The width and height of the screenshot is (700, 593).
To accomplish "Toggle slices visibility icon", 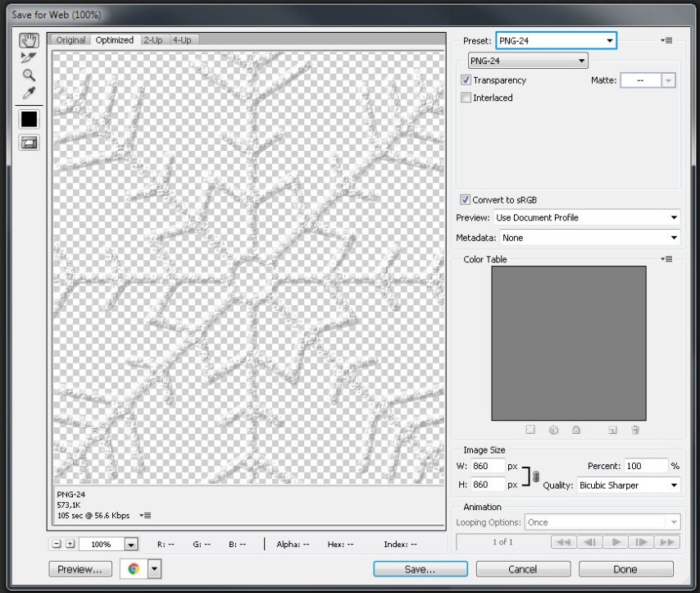I will click(29, 143).
